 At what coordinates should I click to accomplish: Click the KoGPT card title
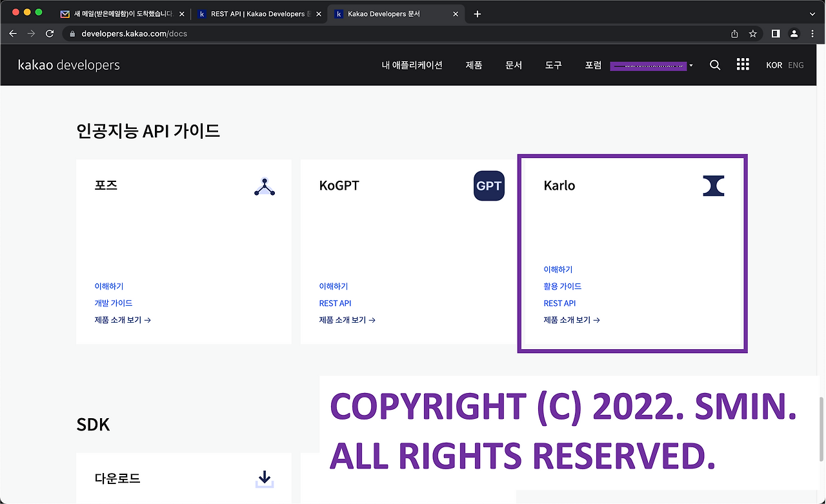click(x=339, y=186)
